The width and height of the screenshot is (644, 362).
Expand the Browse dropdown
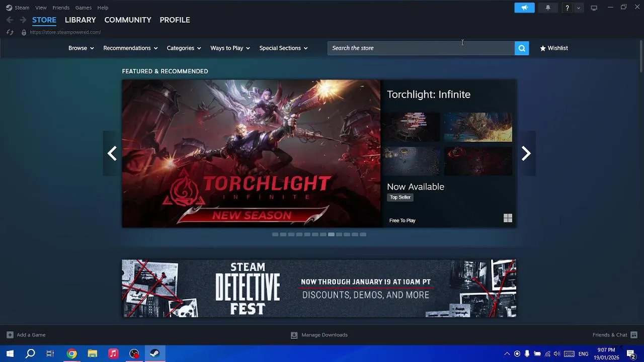pyautogui.click(x=81, y=48)
